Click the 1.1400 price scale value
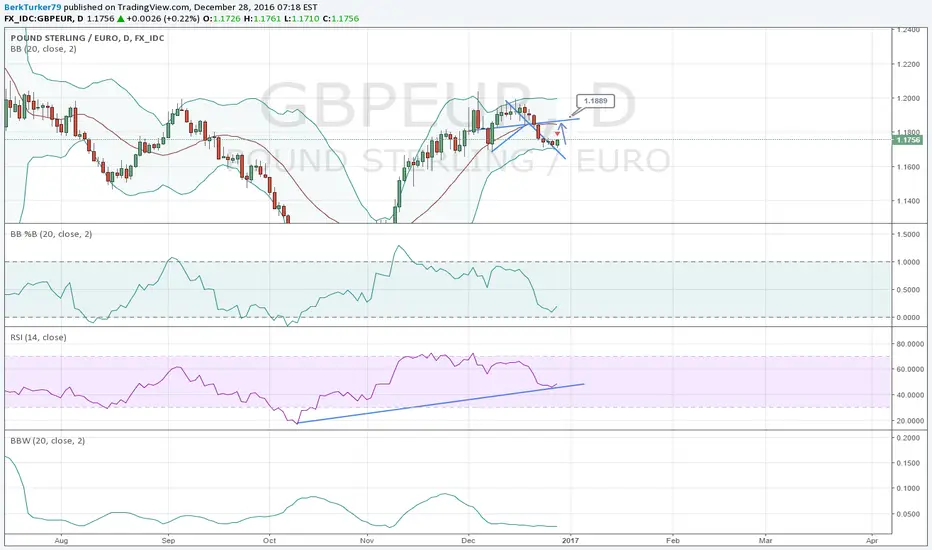 909,201
